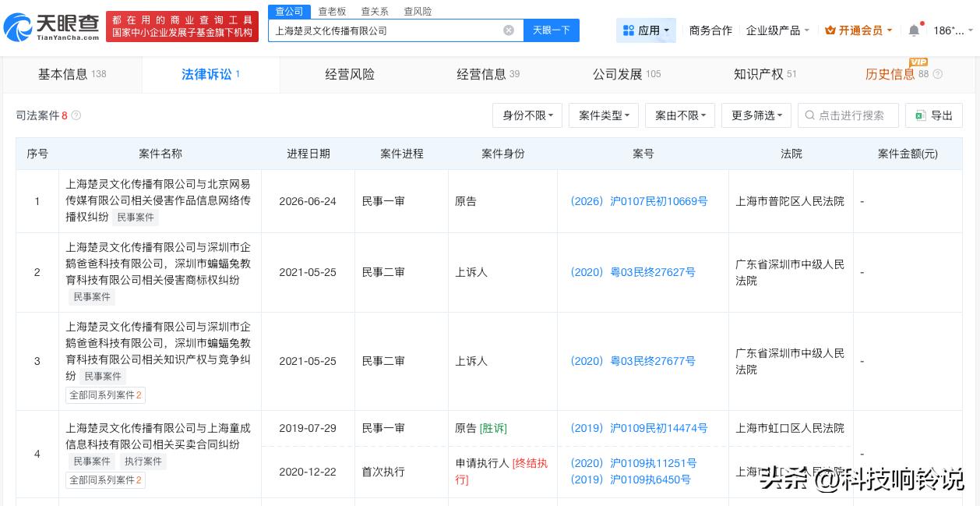980x506 pixels.
Task: Open case number 沪0109民初14474号
Action: click(x=639, y=428)
